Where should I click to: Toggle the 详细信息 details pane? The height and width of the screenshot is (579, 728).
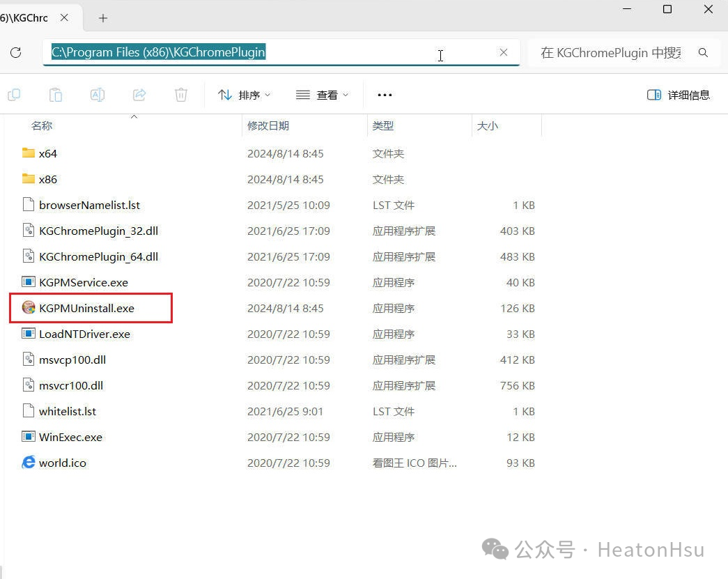coord(679,95)
